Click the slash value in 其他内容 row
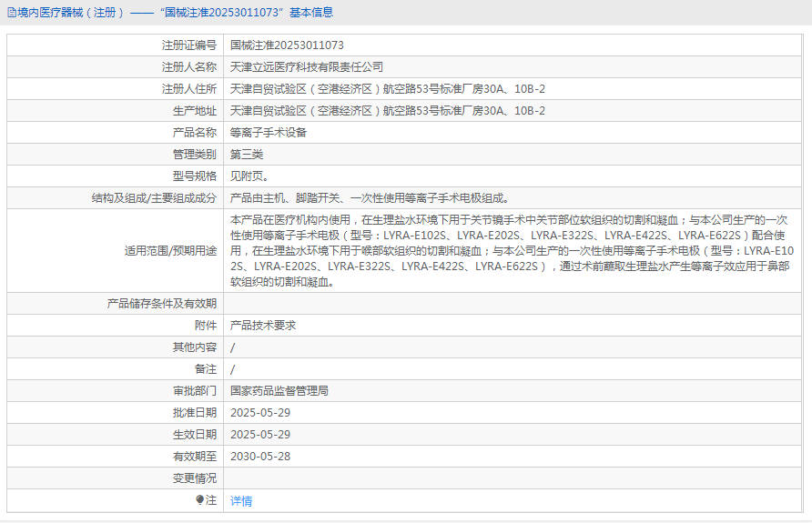Image resolution: width=812 pixels, height=523 pixels. (x=232, y=347)
